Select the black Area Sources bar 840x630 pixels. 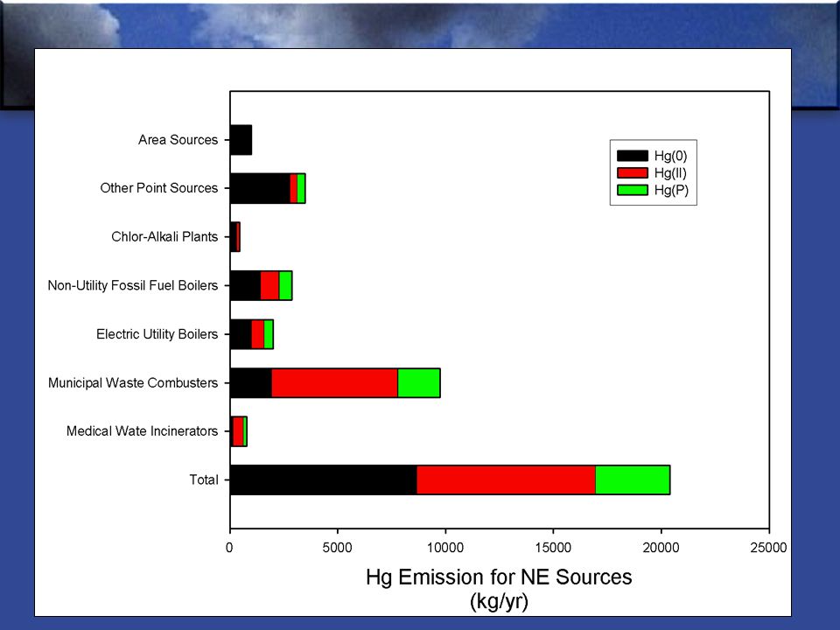tap(241, 140)
